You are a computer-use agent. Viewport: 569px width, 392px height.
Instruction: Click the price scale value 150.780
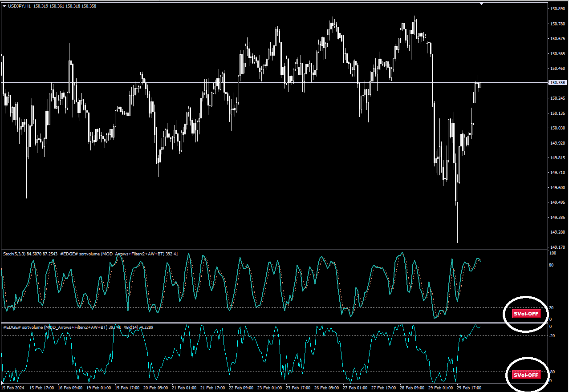click(x=557, y=24)
